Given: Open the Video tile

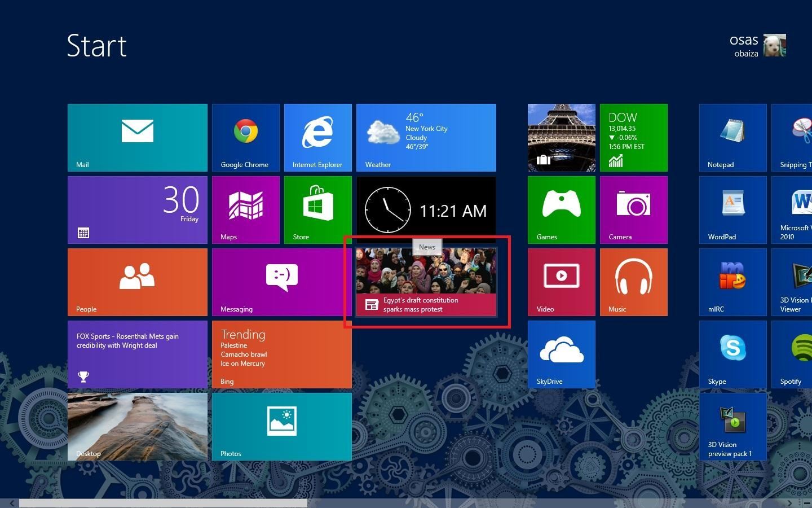Looking at the screenshot, I should click(x=562, y=282).
